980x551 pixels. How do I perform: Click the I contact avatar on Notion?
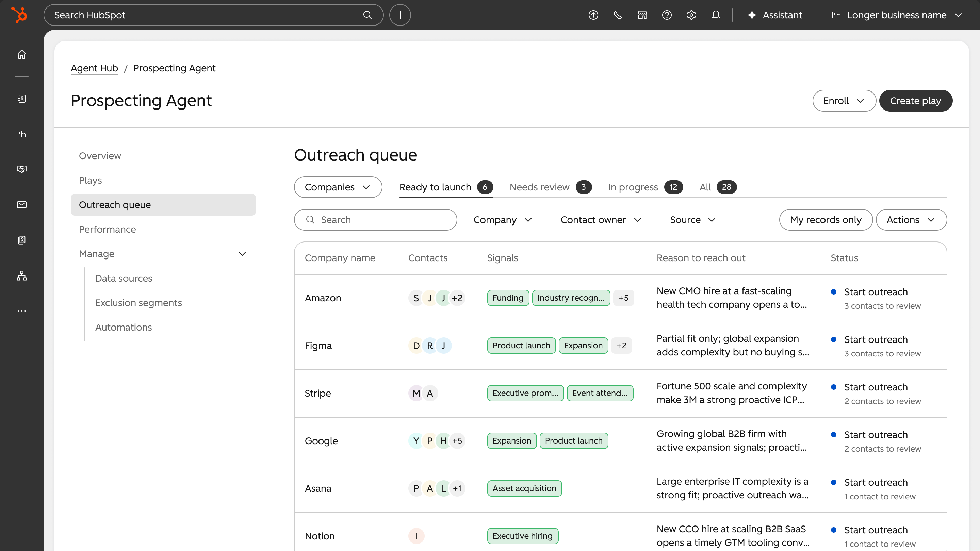[x=416, y=536]
